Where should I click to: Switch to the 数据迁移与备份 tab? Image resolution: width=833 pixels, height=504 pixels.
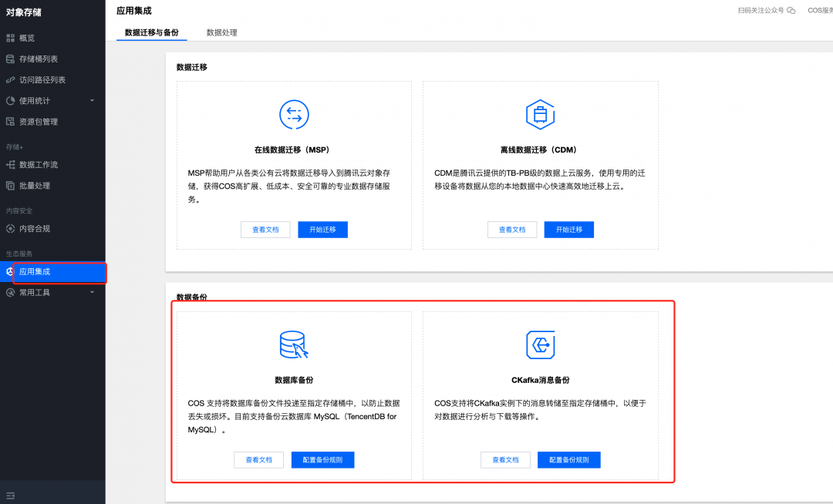click(151, 32)
